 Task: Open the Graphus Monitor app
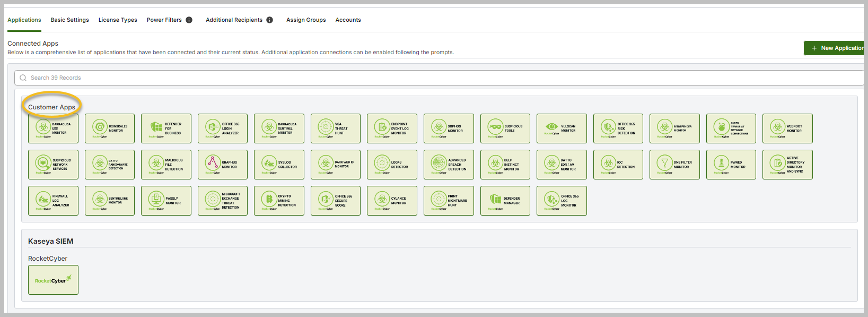coord(223,165)
